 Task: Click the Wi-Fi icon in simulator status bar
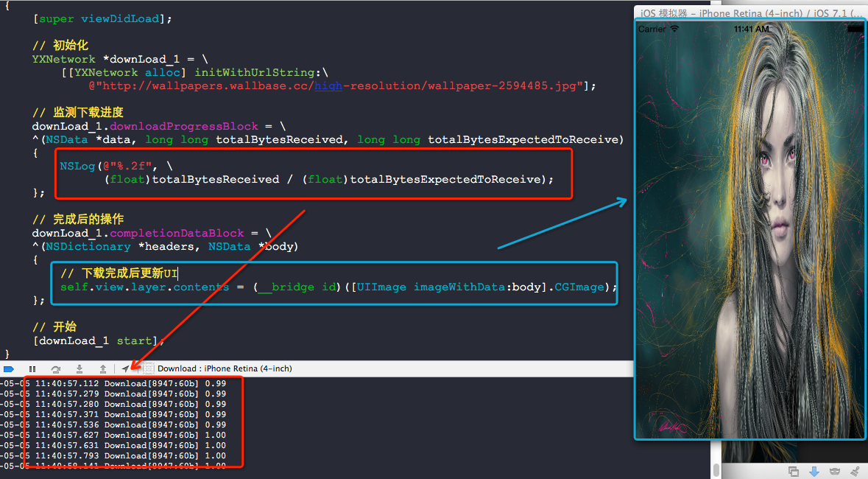coord(674,29)
